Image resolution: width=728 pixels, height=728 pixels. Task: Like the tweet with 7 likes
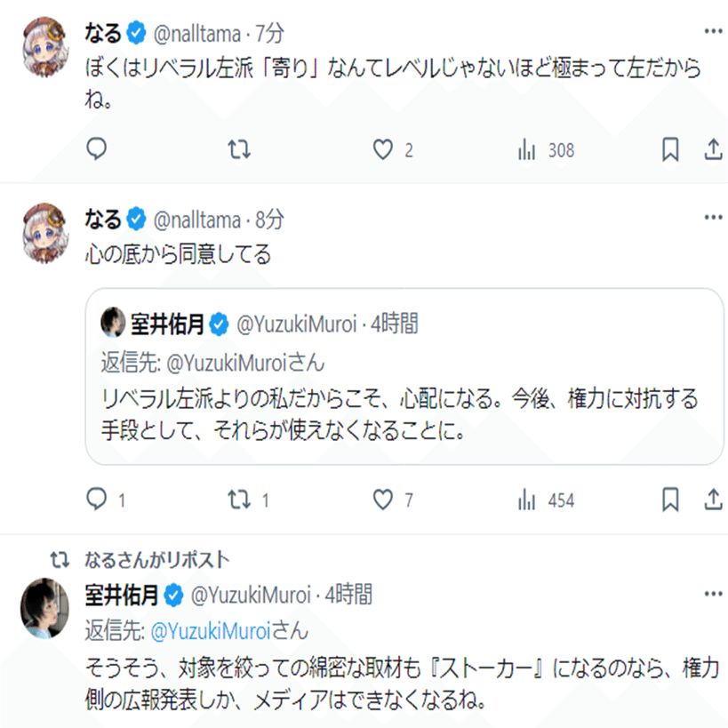(382, 500)
